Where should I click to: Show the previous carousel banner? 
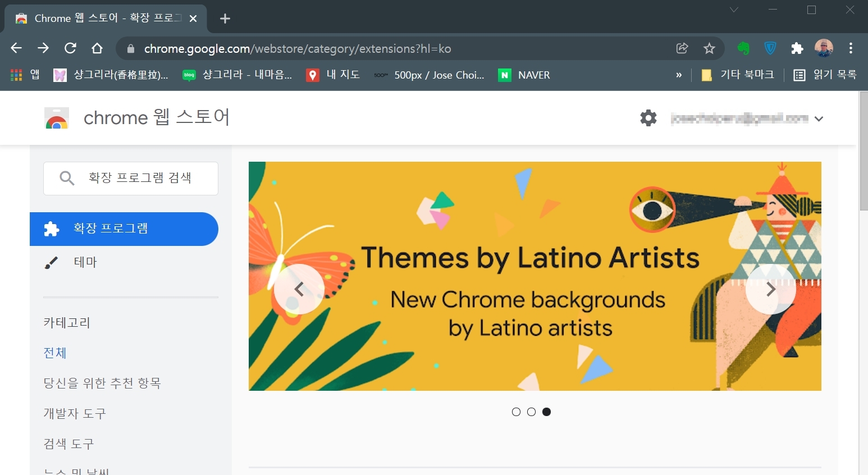tap(299, 289)
